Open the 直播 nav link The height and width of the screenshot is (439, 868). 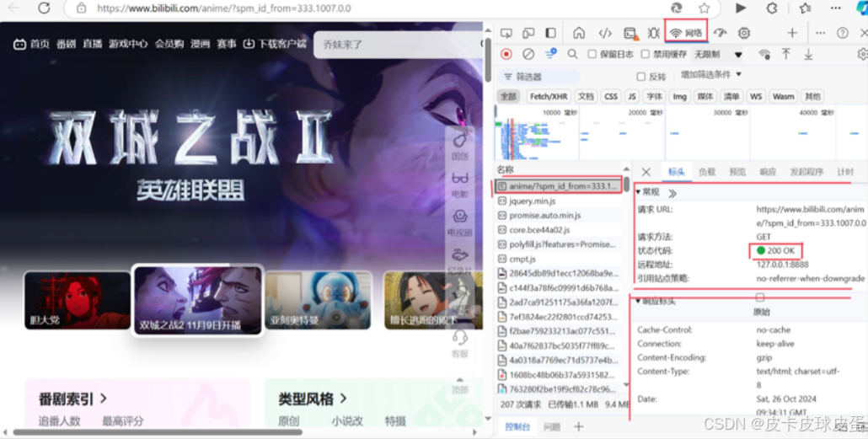[x=93, y=44]
